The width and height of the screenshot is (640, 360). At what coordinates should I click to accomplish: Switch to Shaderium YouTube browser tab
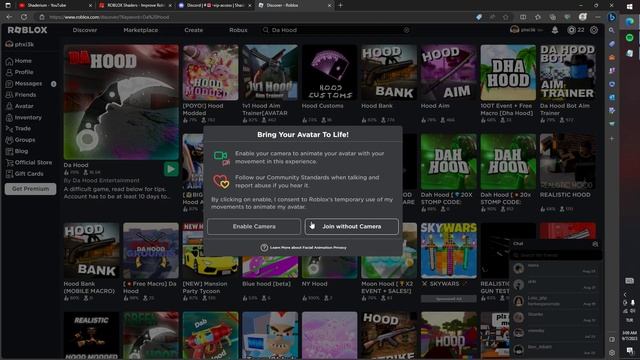(54, 5)
